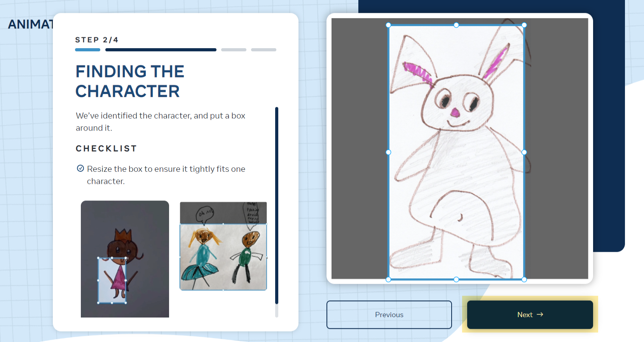
Task: Open the princess drawing example thumbnail
Action: [125, 259]
